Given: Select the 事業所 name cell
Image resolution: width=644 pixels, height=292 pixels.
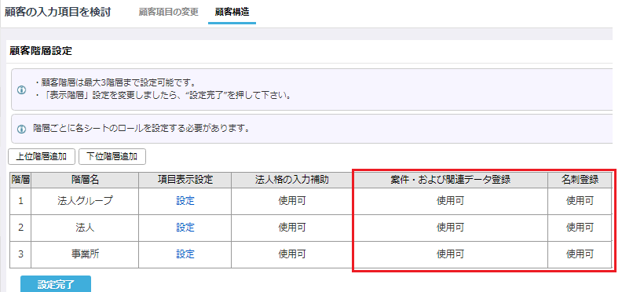Looking at the screenshot, I should (85, 254).
